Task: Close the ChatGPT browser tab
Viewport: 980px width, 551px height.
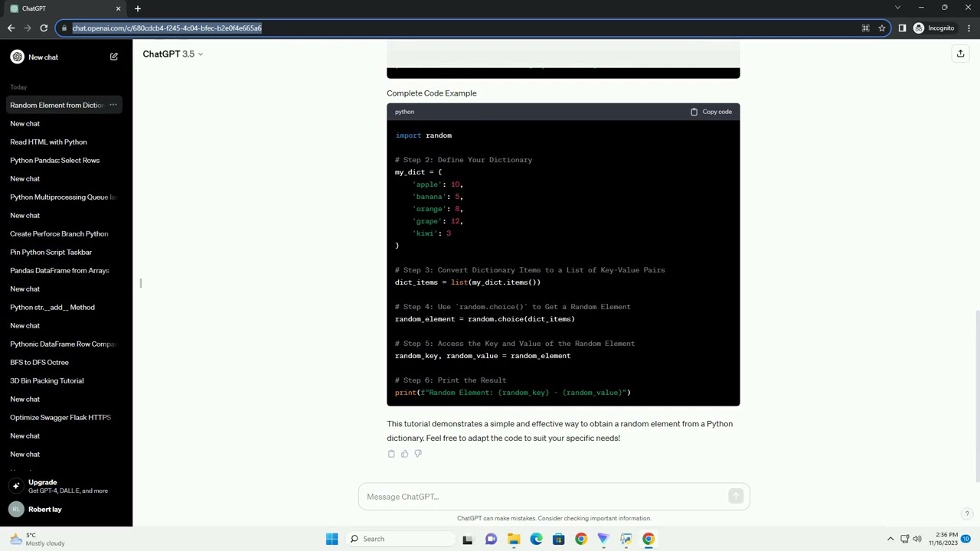Action: (x=118, y=8)
